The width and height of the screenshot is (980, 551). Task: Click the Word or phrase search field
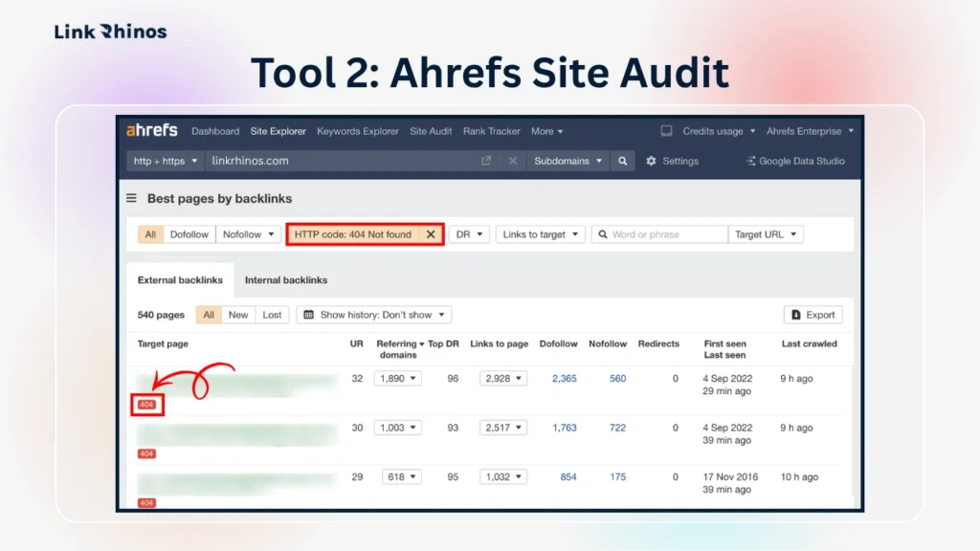point(660,233)
